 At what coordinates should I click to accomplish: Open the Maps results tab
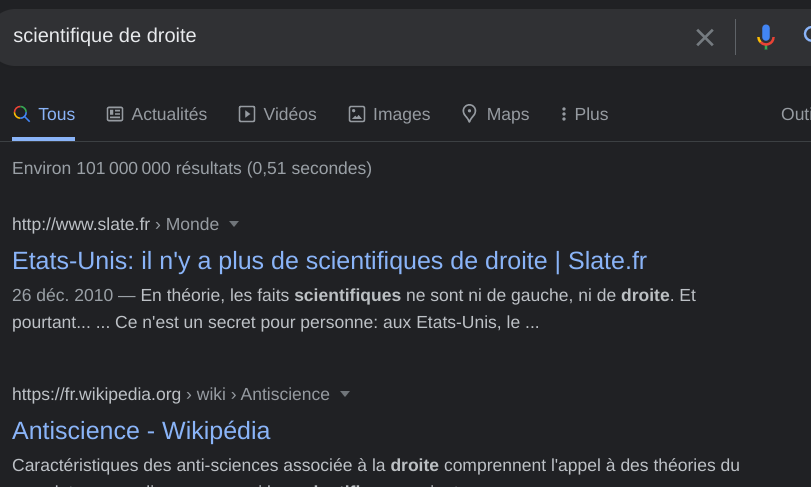pos(495,114)
